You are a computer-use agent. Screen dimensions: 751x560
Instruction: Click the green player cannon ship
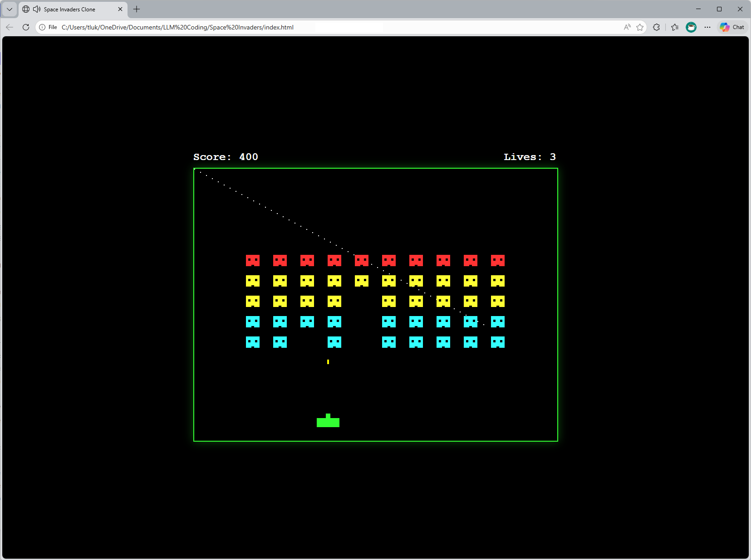coord(328,420)
